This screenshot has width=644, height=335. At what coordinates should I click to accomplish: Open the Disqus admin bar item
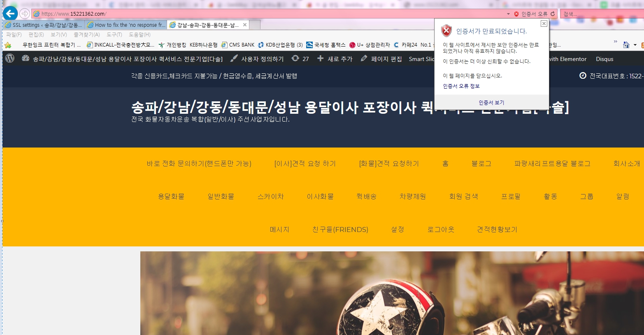coord(604,59)
